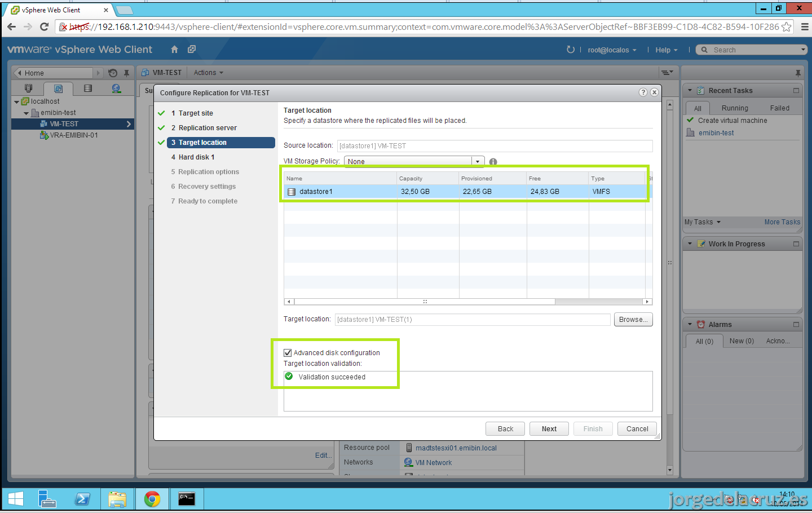Open Command Prompt from taskbar
The image size is (812, 513).
click(187, 499)
